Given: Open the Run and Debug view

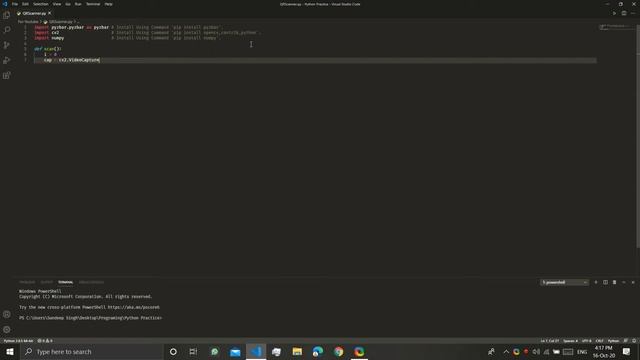Looking at the screenshot, I should 7,60.
